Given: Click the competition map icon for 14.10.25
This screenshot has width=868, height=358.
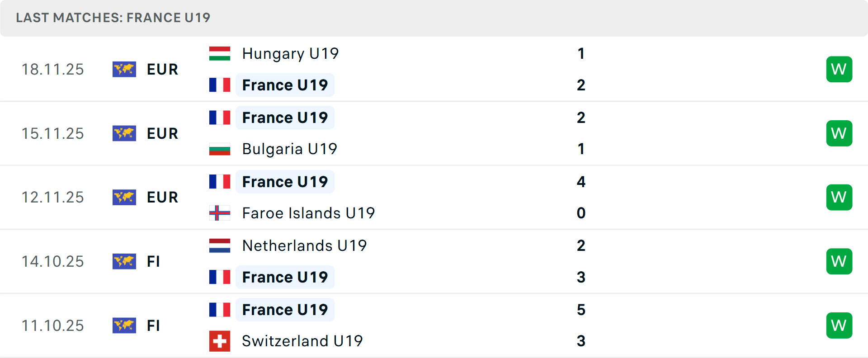Looking at the screenshot, I should click(x=124, y=261).
